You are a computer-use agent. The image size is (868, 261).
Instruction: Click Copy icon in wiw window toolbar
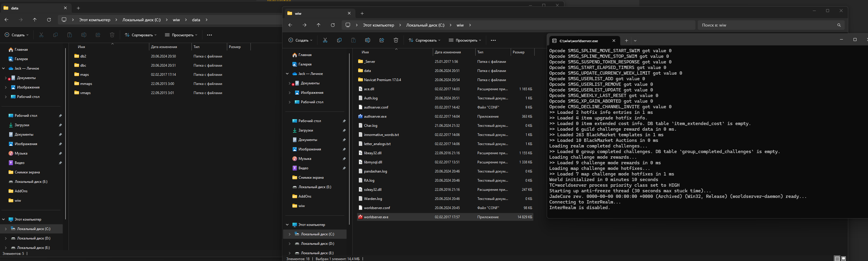click(x=339, y=40)
